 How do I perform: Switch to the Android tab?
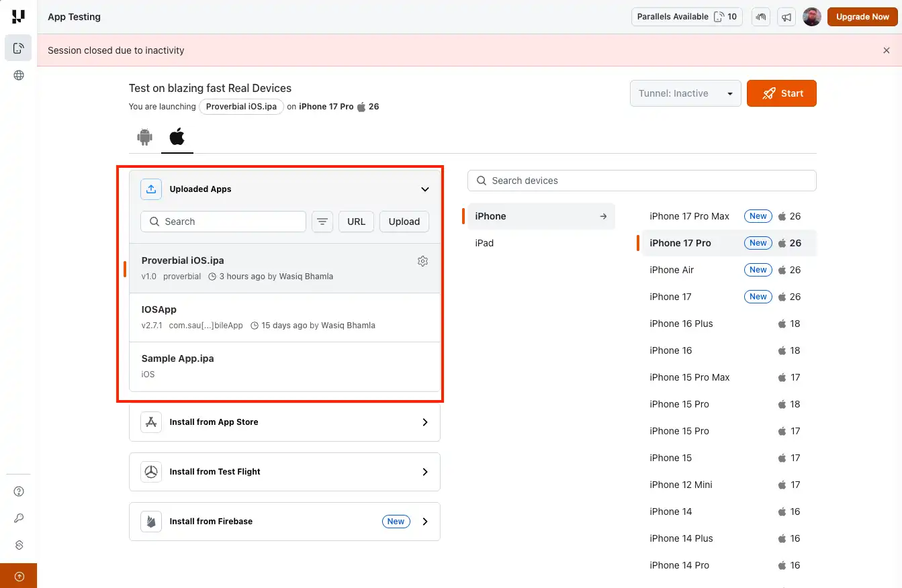tap(144, 137)
